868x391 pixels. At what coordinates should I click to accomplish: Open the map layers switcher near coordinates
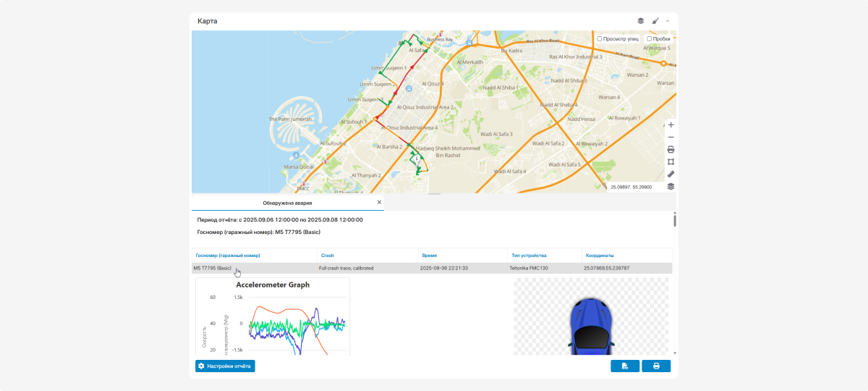coord(671,186)
